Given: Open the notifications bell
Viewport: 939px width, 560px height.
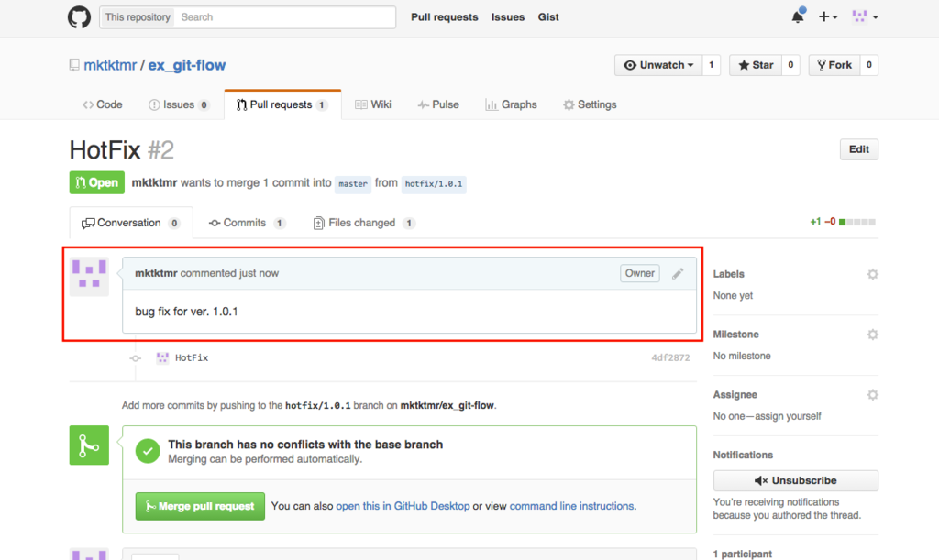Looking at the screenshot, I should 798,16.
